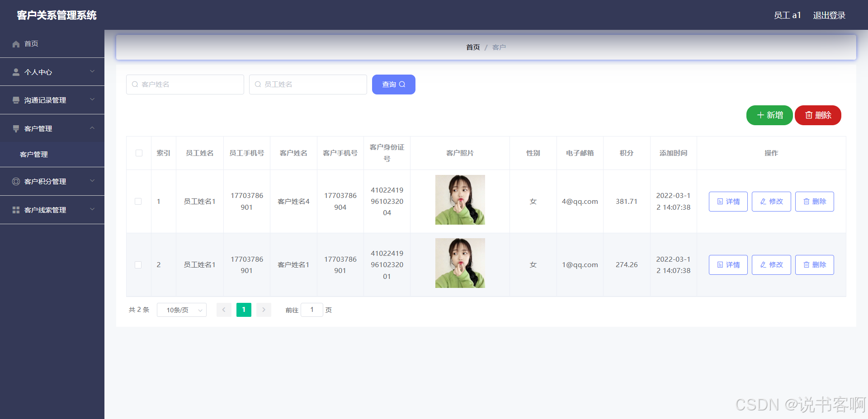Click the 修改 pencil icon in row 客户姓名1

point(763,265)
